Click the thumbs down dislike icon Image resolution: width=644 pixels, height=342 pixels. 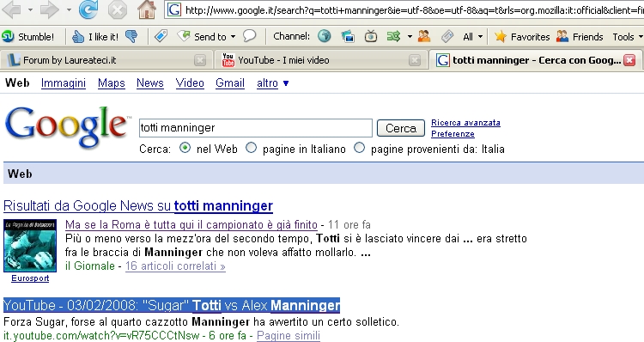(131, 37)
